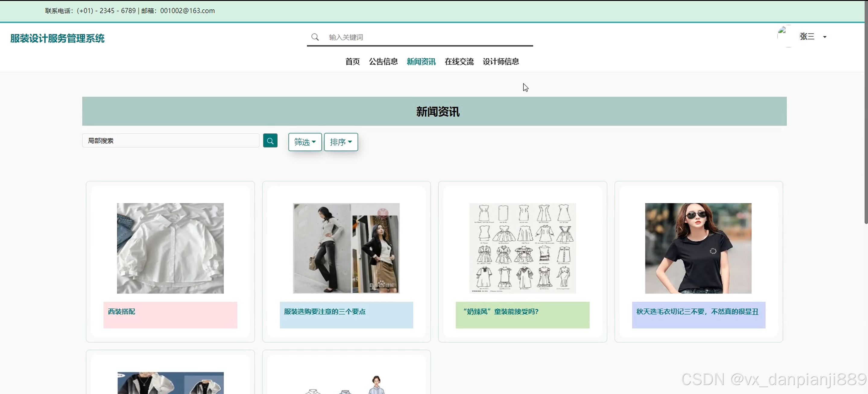Click the 服装设计服务管理系统 site title
Viewport: 868px width, 394px height.
(57, 38)
